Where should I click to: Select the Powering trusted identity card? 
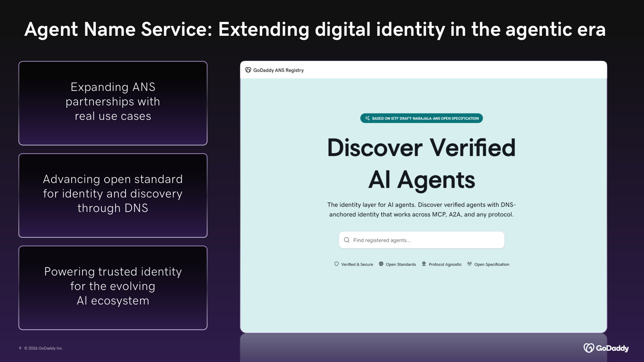point(113,288)
